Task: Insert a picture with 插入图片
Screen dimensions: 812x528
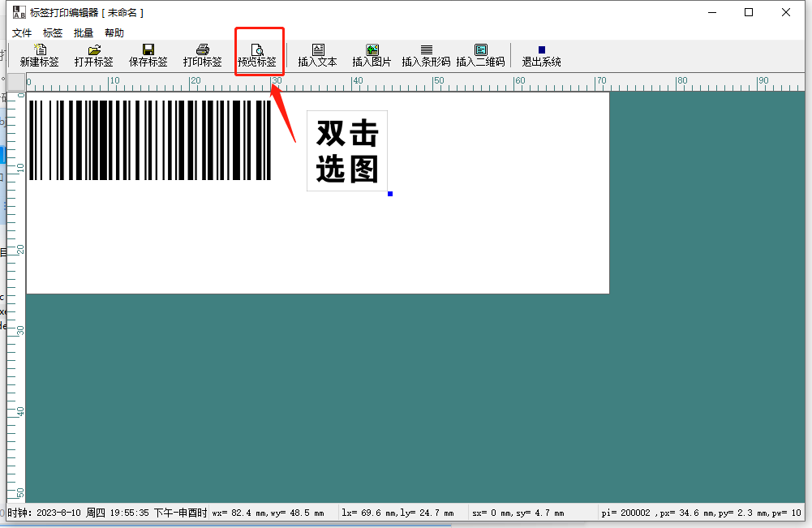Action: (x=372, y=55)
